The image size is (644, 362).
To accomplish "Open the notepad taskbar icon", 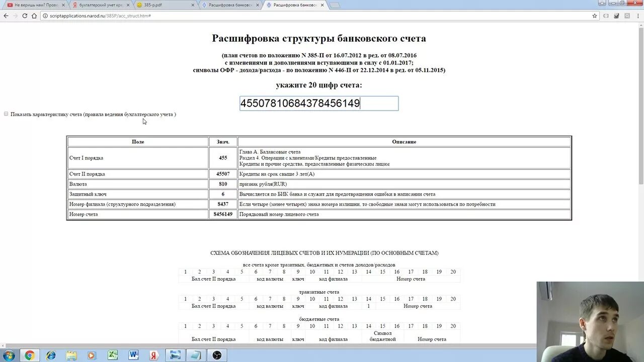I will [196, 355].
